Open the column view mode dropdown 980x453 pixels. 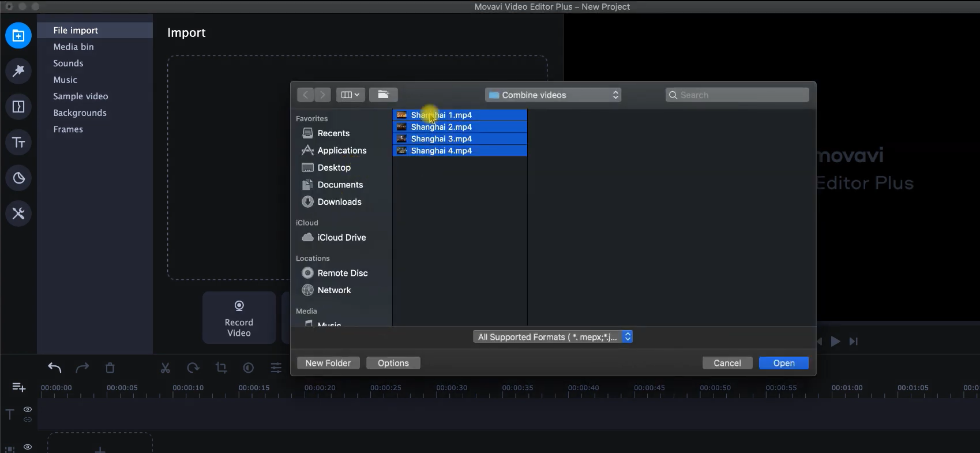pos(351,95)
